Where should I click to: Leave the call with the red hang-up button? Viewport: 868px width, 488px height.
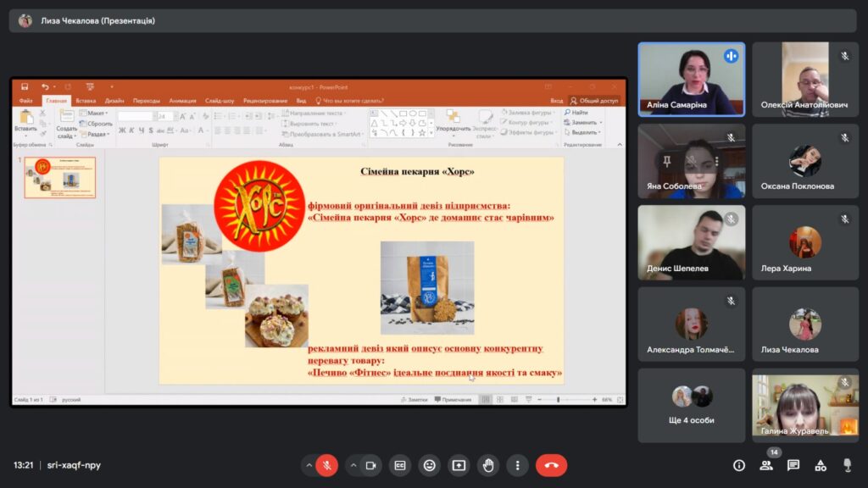(x=551, y=465)
